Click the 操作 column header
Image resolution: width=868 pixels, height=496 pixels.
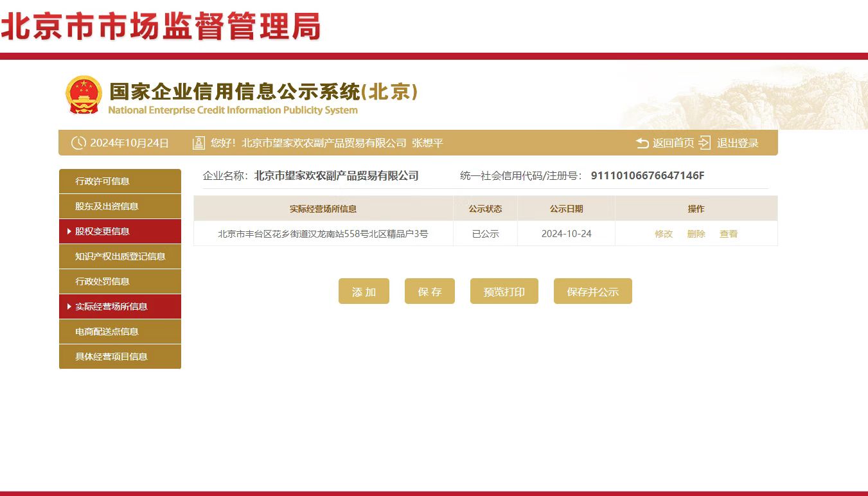[x=696, y=209]
